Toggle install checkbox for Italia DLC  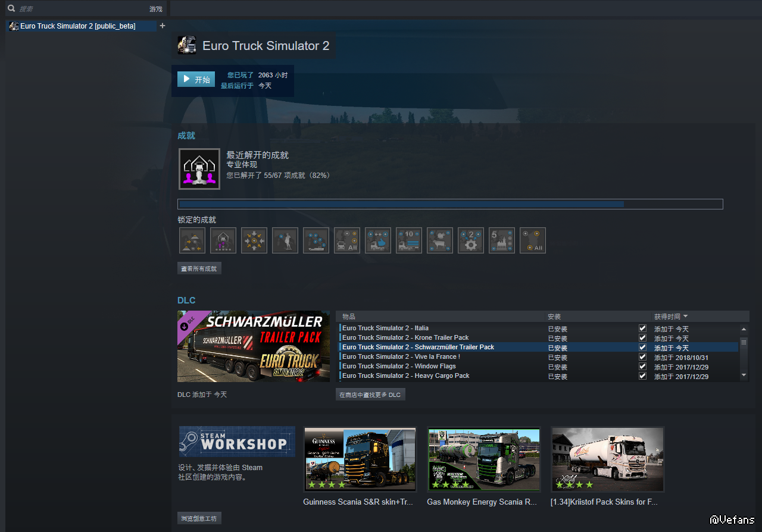(642, 328)
